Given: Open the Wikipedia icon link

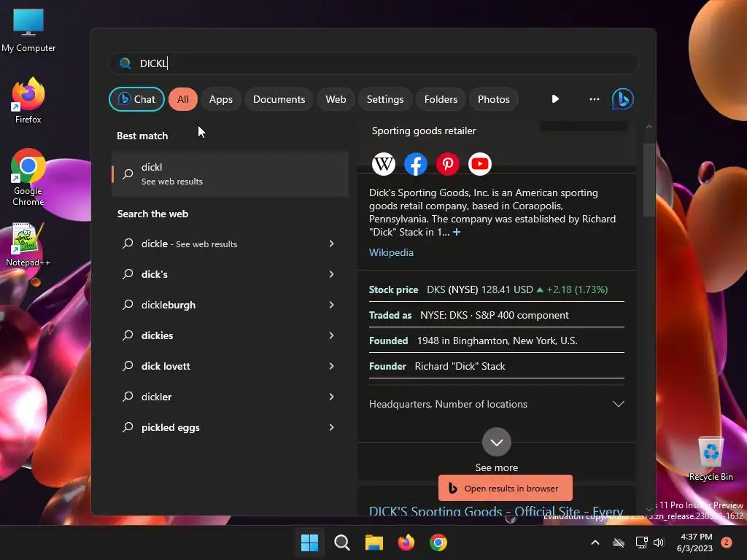Looking at the screenshot, I should 384,164.
